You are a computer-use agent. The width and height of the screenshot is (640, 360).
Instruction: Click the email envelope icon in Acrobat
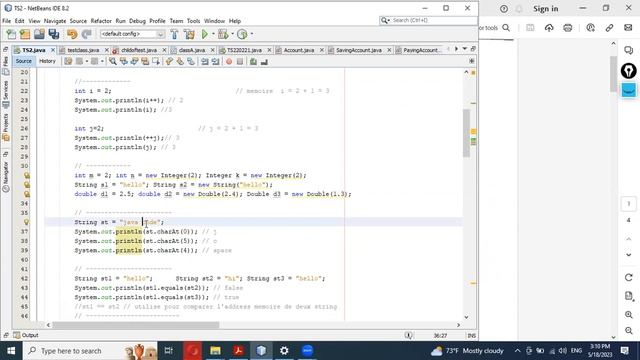(x=628, y=28)
